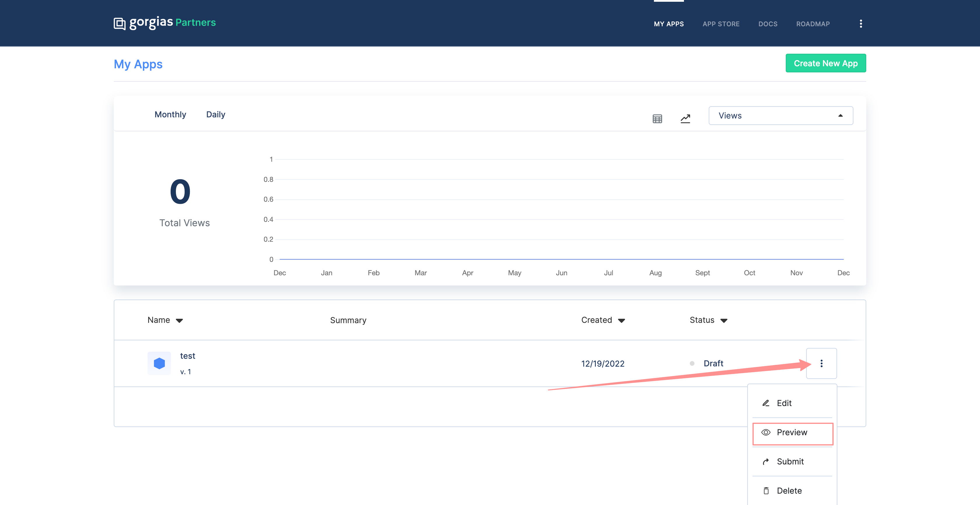Screen dimensions: 980x505
Task: Switch to table view icon
Action: point(657,119)
